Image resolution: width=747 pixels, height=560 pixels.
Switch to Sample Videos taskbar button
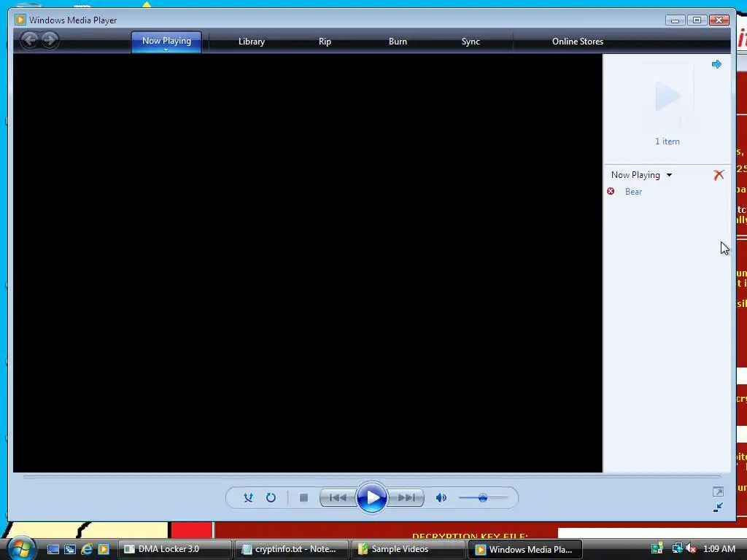click(409, 549)
